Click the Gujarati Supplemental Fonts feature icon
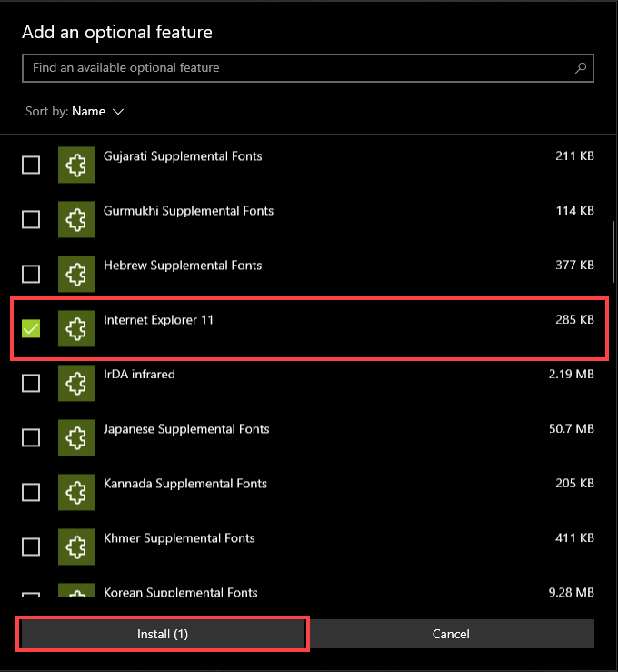 coord(76,165)
